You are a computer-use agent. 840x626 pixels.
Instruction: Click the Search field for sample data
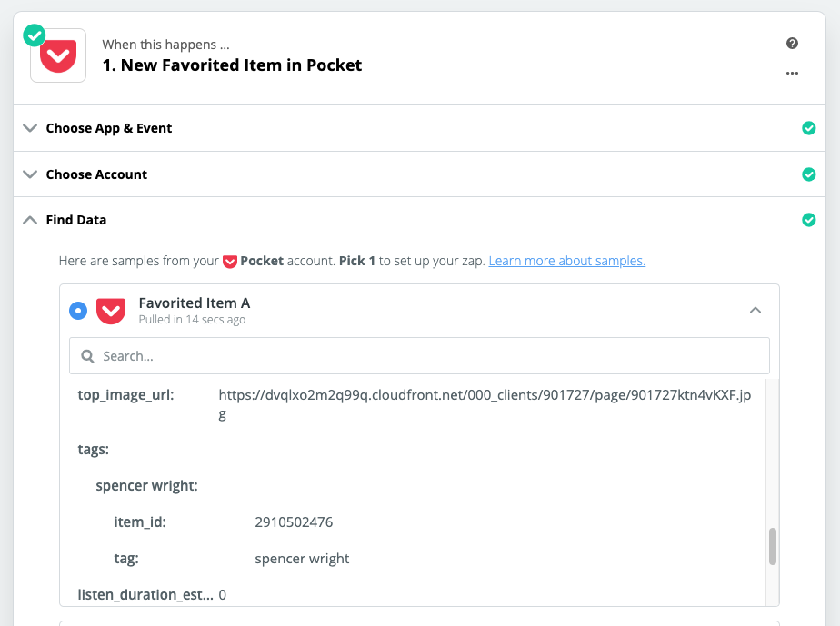click(419, 356)
